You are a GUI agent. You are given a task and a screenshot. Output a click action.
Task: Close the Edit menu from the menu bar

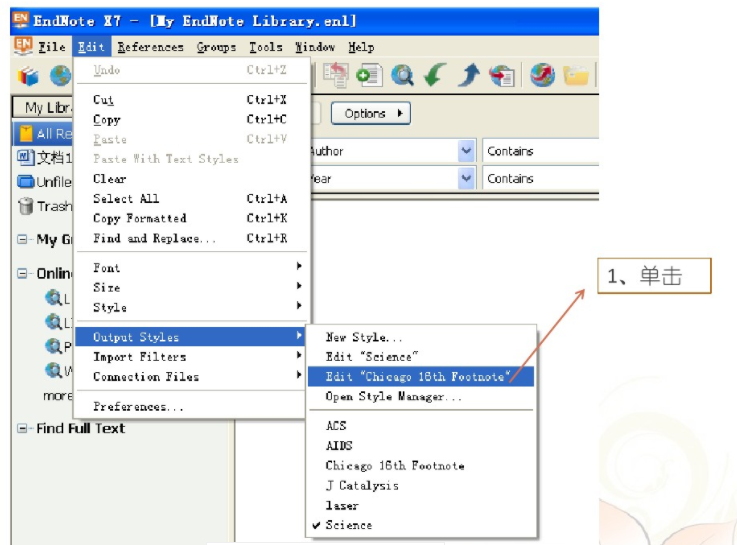point(91,47)
